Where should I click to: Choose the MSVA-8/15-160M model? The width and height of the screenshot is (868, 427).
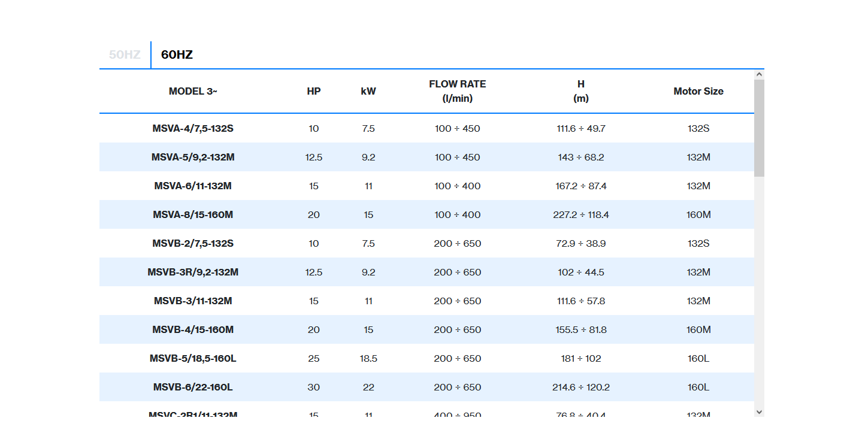coord(193,214)
